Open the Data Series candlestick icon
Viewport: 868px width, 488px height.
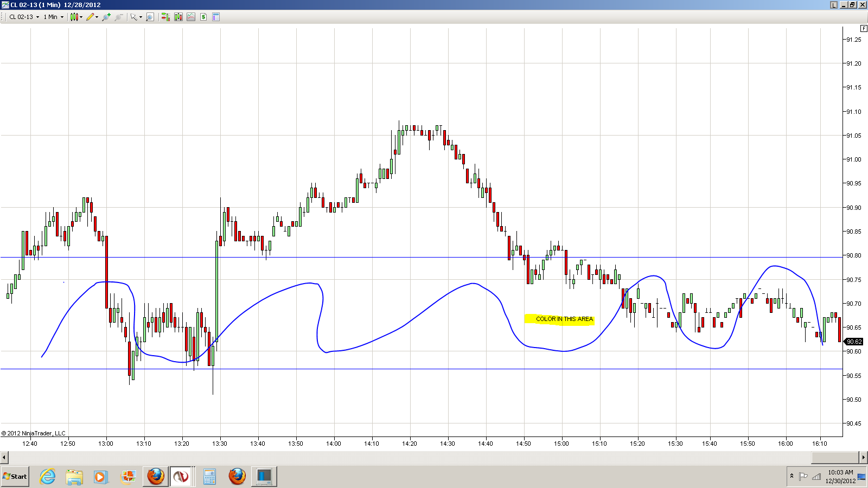coord(178,17)
